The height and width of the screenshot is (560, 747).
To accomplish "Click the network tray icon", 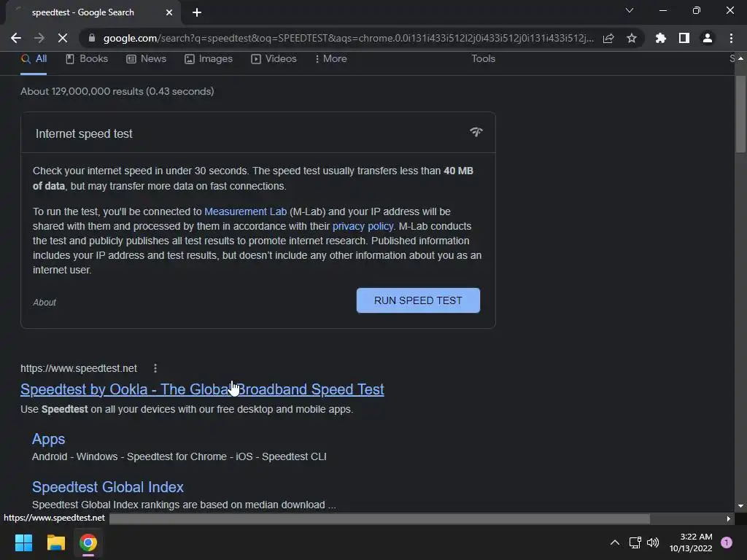I will tap(635, 542).
